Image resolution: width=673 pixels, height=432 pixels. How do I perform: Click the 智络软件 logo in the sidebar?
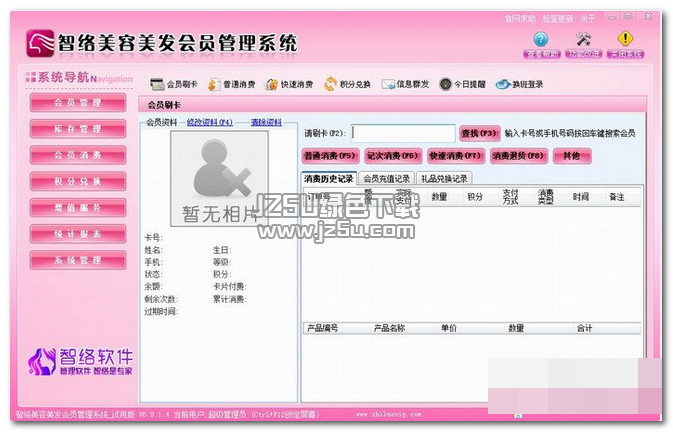81,361
